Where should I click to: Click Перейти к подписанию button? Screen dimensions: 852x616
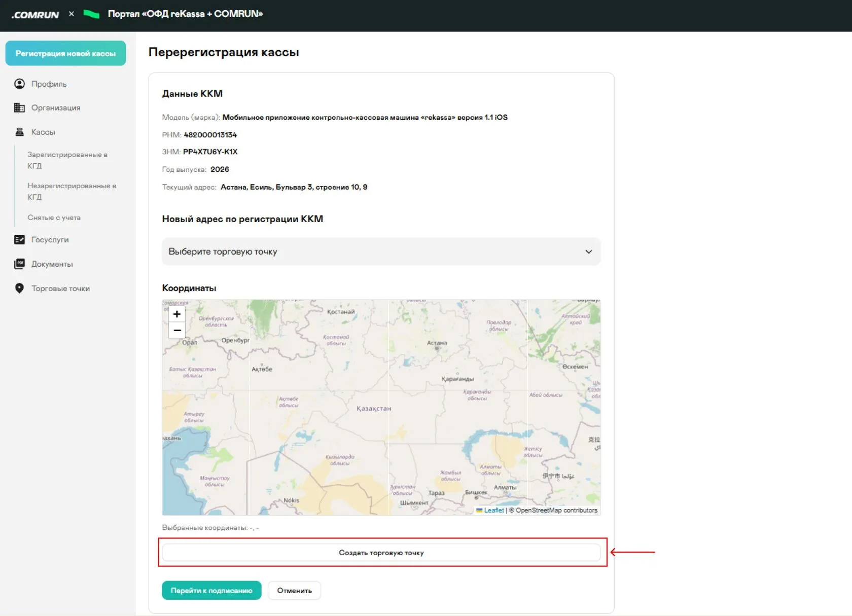211,590
